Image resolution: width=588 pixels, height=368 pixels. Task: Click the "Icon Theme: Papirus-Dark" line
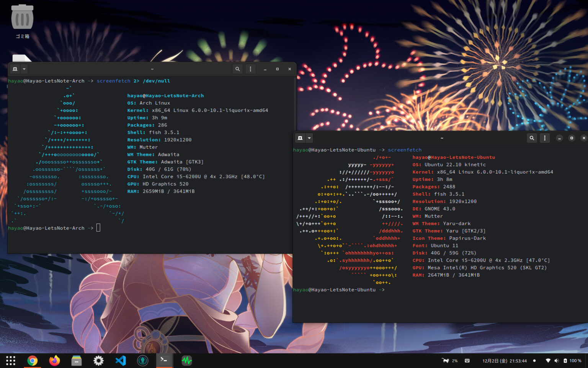(x=449, y=238)
